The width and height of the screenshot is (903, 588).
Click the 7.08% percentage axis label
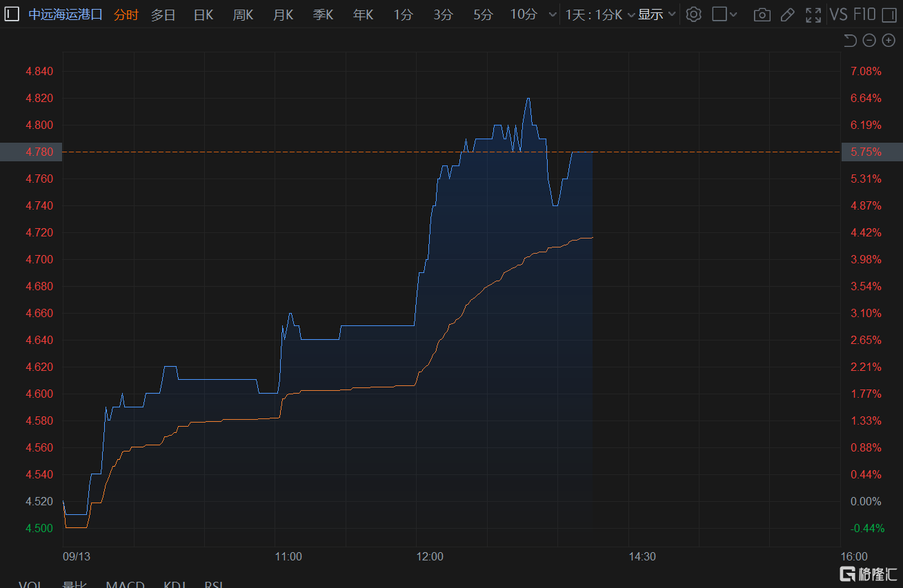point(866,71)
